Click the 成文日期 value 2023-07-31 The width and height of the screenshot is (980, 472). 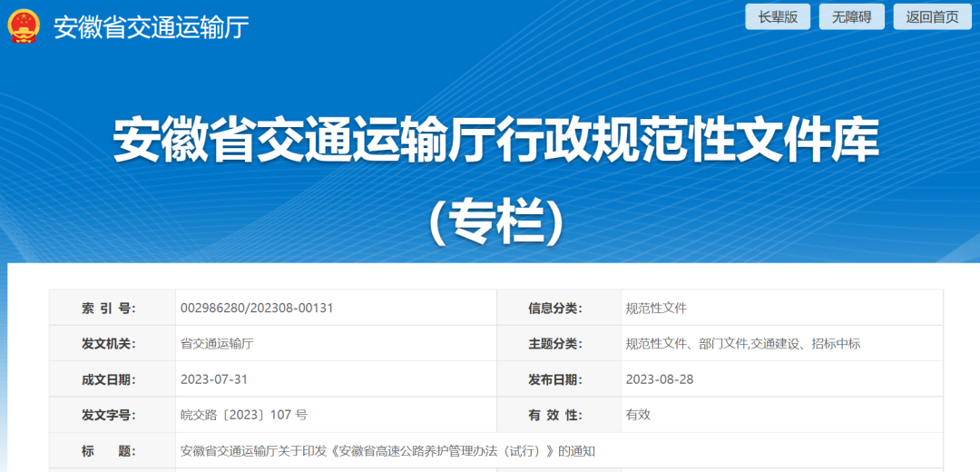[x=214, y=379]
